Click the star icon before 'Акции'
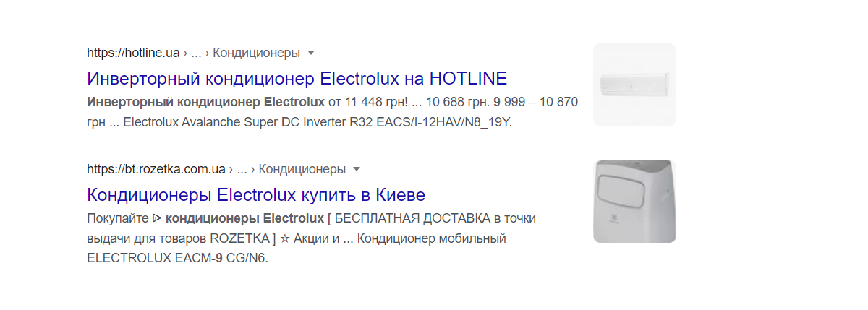The height and width of the screenshot is (310, 868). [x=285, y=238]
